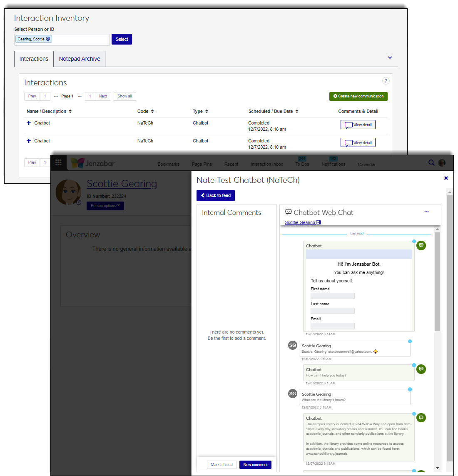Open Bookmarks in Jenzabar top navigation
458x476 pixels.
[x=168, y=164]
